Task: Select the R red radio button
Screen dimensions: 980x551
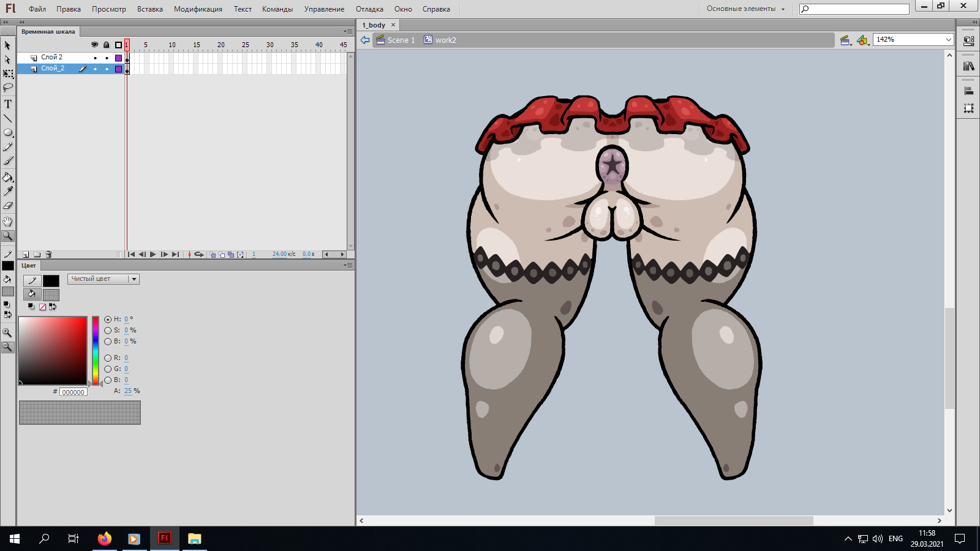Action: (x=108, y=358)
